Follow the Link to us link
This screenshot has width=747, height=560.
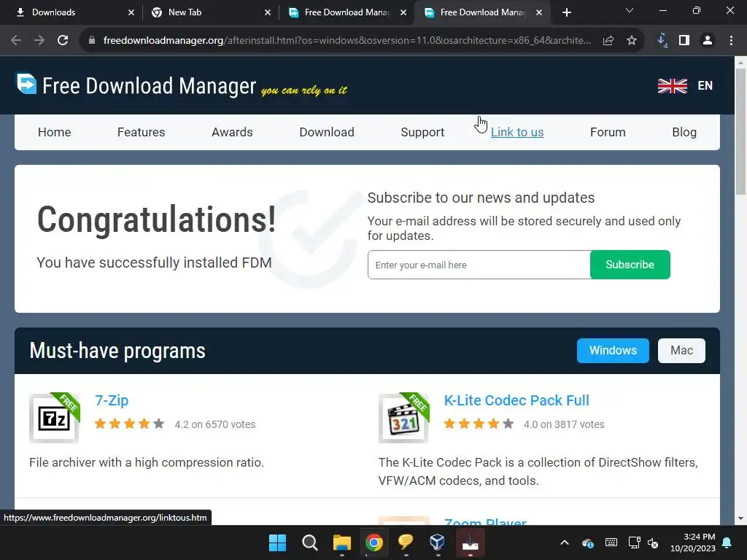pos(517,132)
